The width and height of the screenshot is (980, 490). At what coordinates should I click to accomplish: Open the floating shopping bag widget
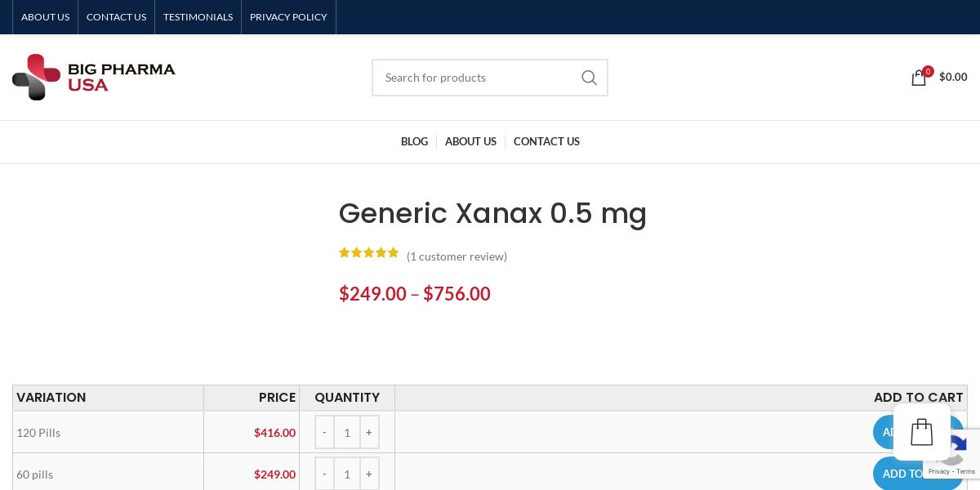[x=922, y=432]
